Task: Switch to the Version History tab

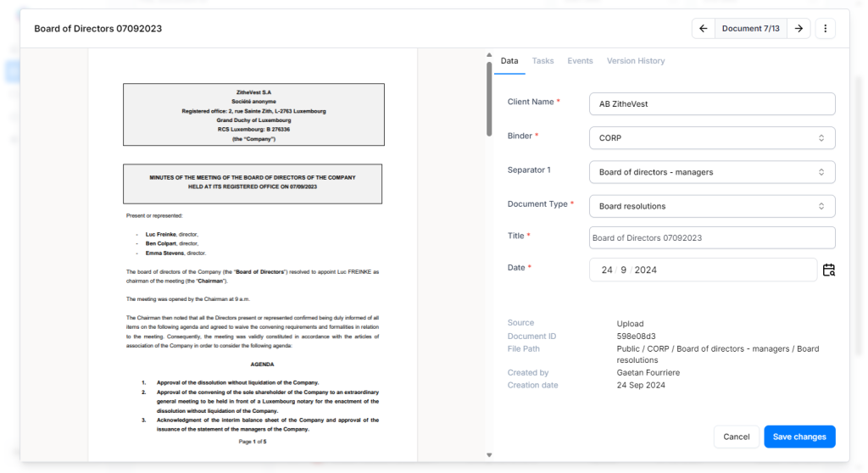Action: click(636, 61)
